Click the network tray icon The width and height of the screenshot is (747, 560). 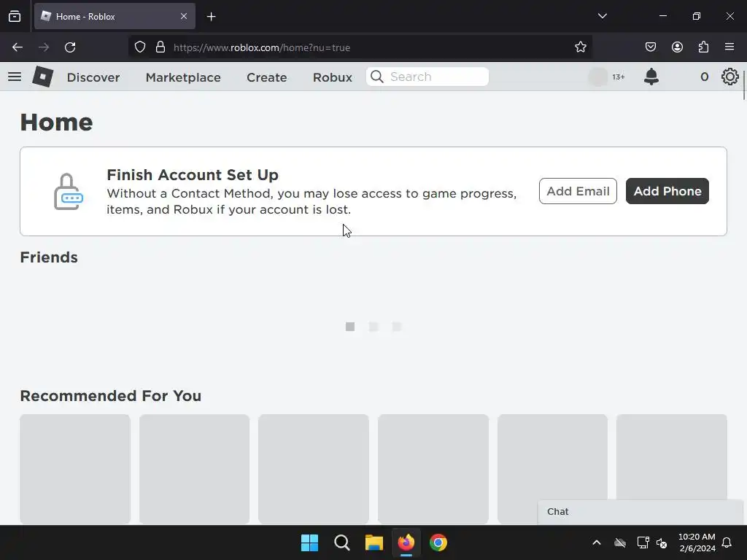click(x=643, y=542)
